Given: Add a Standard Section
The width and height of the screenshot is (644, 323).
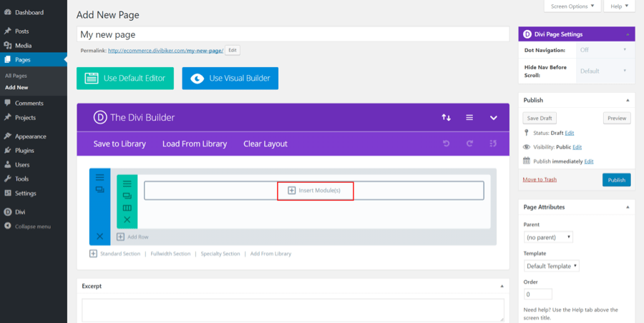Looking at the screenshot, I should coord(115,254).
